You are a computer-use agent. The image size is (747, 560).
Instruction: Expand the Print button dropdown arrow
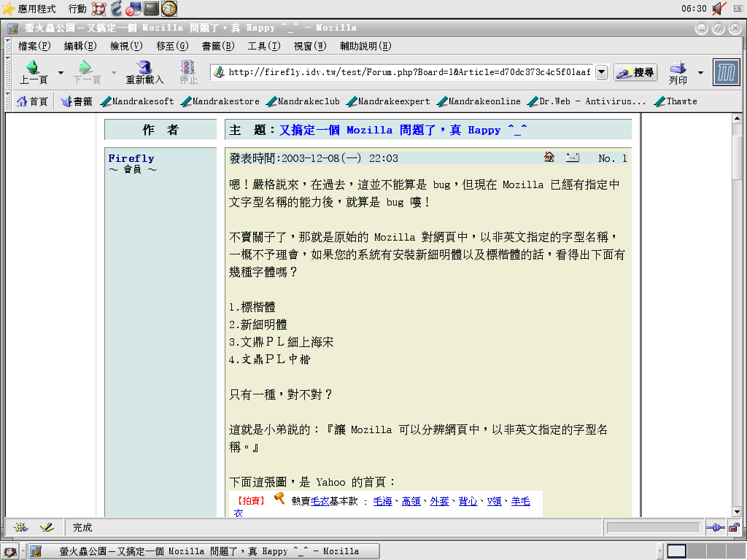[700, 73]
